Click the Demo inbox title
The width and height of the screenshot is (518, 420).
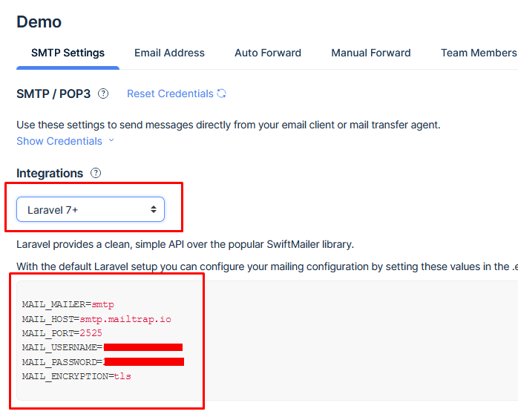click(39, 22)
